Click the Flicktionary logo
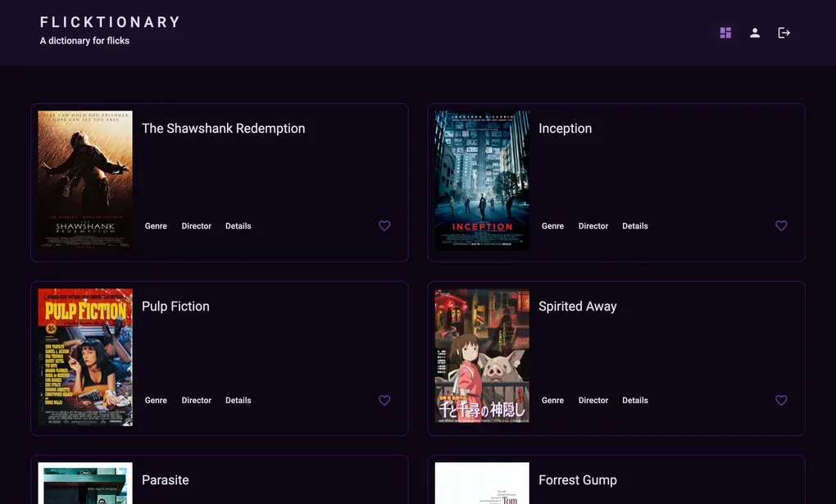Image resolution: width=836 pixels, height=504 pixels. [x=110, y=22]
